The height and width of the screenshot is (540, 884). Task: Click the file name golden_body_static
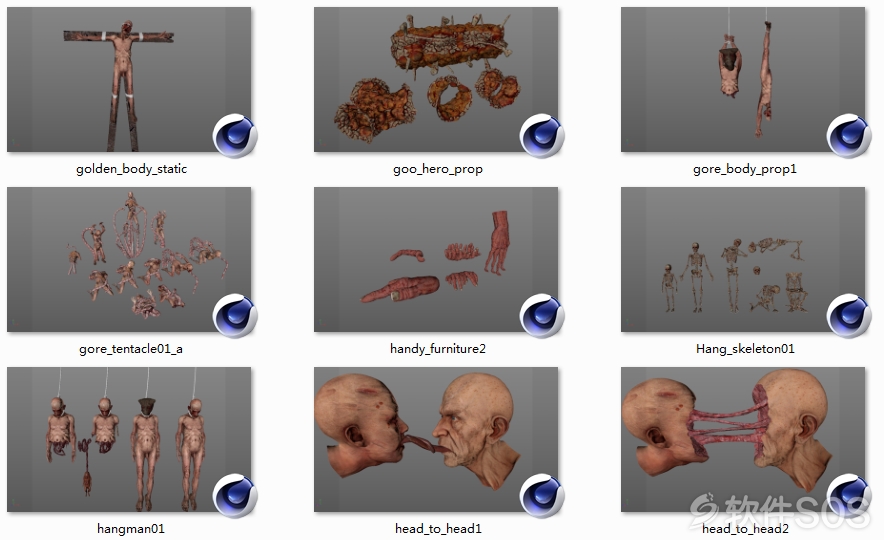(131, 169)
